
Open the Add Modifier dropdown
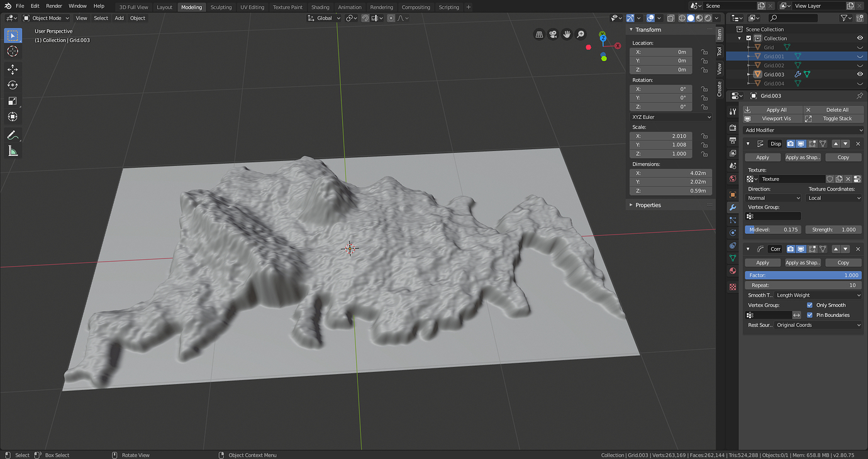[x=803, y=130]
